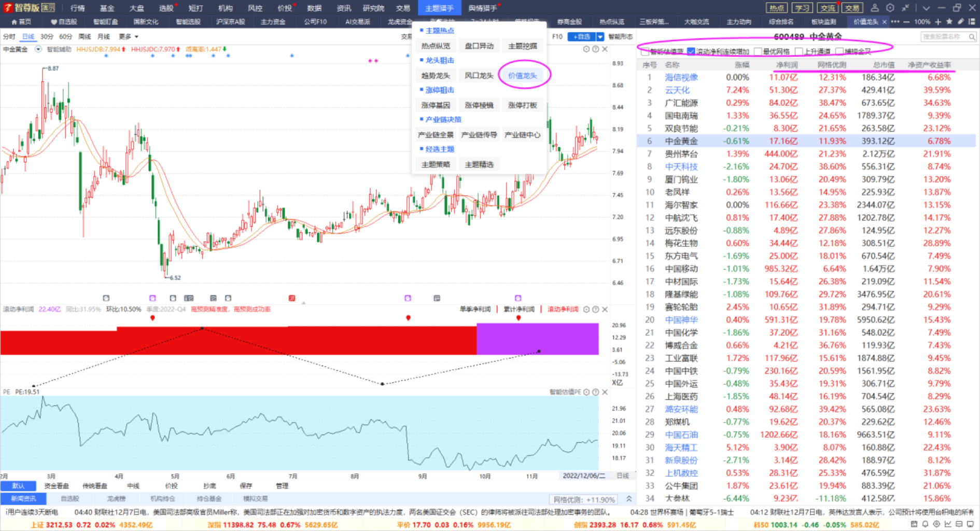Open the 主题猎手 top menu
Screen dimensions: 980x531
[x=439, y=8]
